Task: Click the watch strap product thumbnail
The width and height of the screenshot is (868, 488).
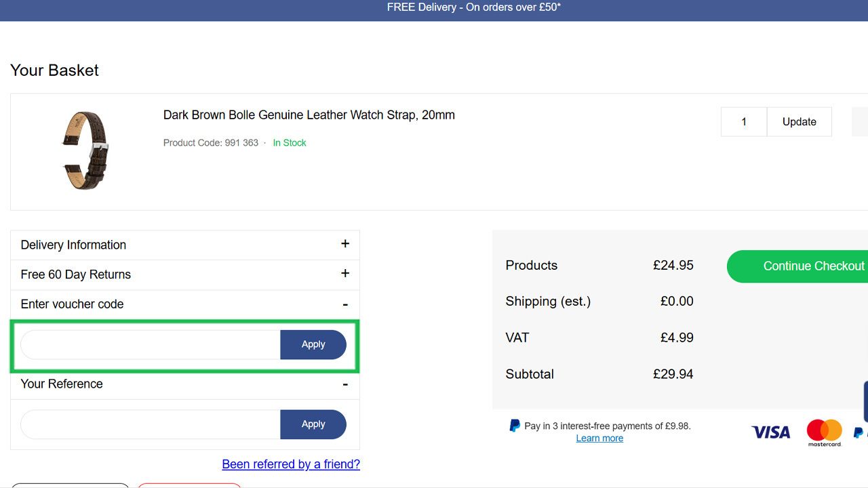Action: 85,150
